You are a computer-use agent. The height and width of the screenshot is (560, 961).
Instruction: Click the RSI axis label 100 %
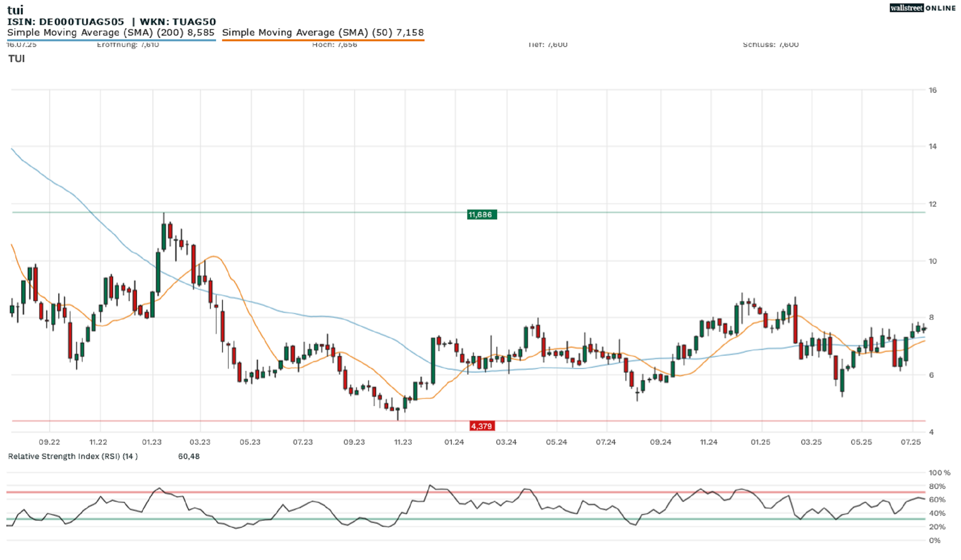click(940, 473)
